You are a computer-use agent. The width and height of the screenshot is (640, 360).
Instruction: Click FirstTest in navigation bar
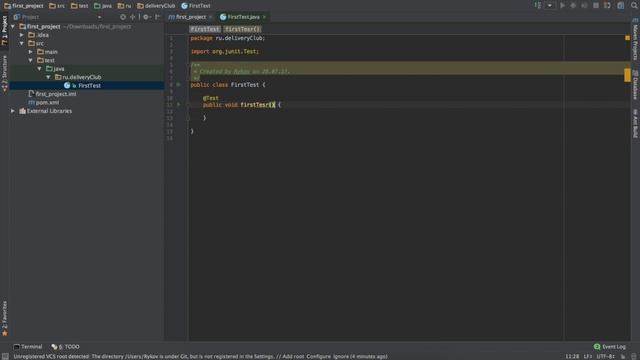click(x=196, y=6)
